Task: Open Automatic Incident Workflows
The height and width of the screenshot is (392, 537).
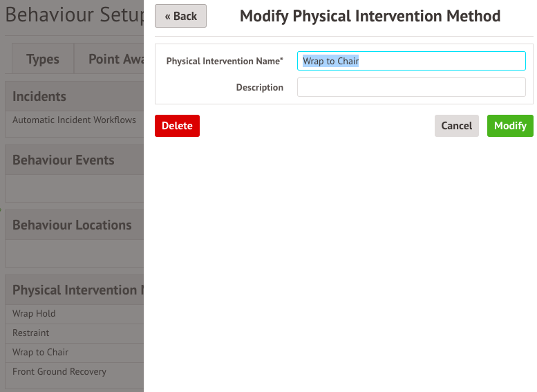Action: 74,120
